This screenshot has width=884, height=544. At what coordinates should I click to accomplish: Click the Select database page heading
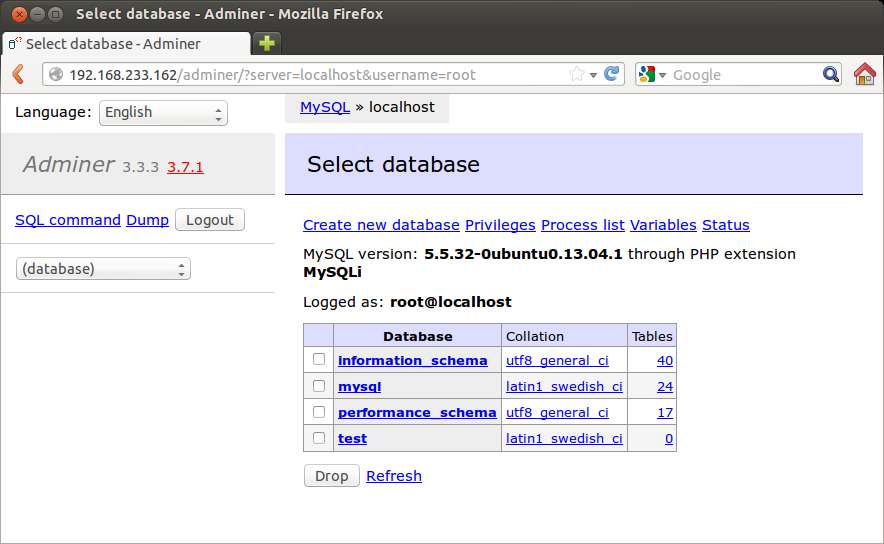(x=393, y=165)
